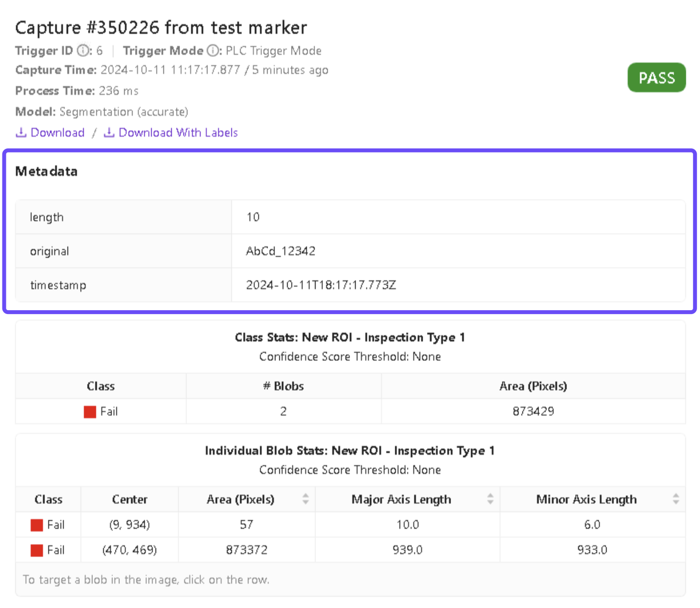
Task: Sort by Area (Pixels) using sort arrows
Action: pos(306,499)
